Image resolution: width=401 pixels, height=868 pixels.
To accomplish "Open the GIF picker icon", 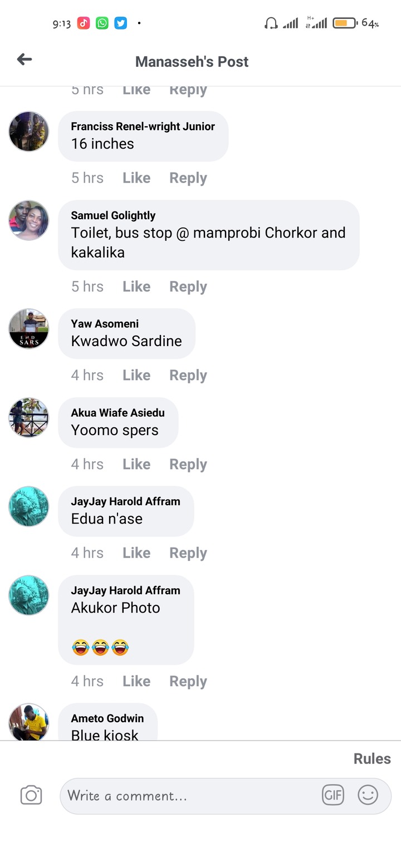I will click(333, 795).
